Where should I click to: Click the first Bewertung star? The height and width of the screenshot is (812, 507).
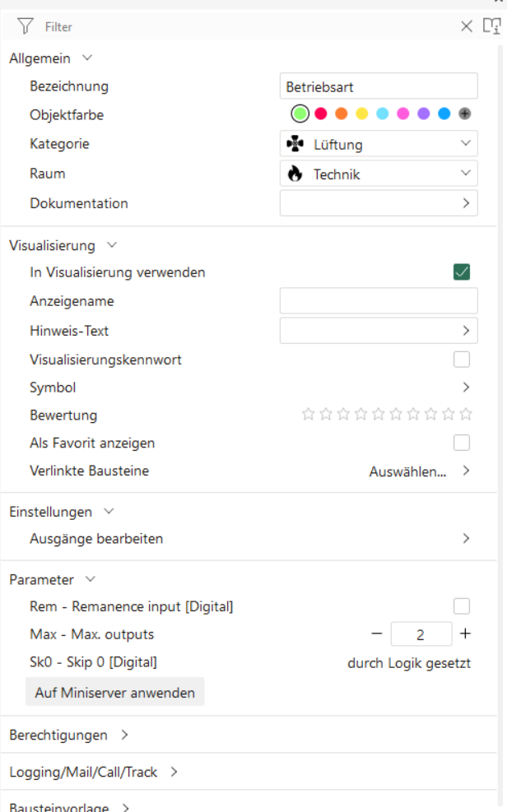(x=308, y=414)
